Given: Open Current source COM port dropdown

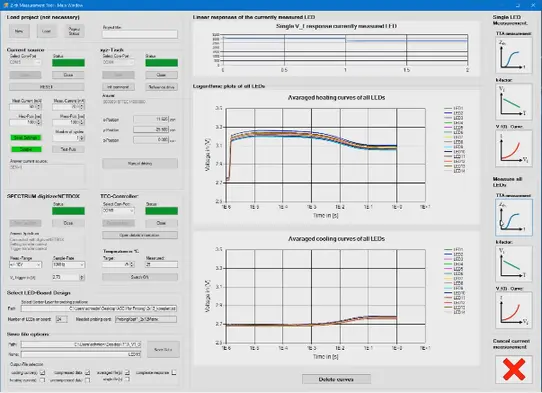Looking at the screenshot, I should [25, 63].
